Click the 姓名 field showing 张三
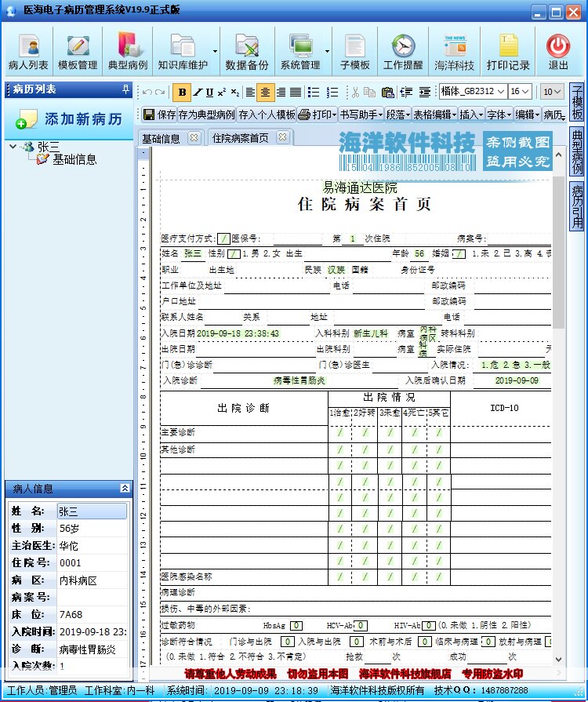The height and width of the screenshot is (702, 588). (93, 511)
